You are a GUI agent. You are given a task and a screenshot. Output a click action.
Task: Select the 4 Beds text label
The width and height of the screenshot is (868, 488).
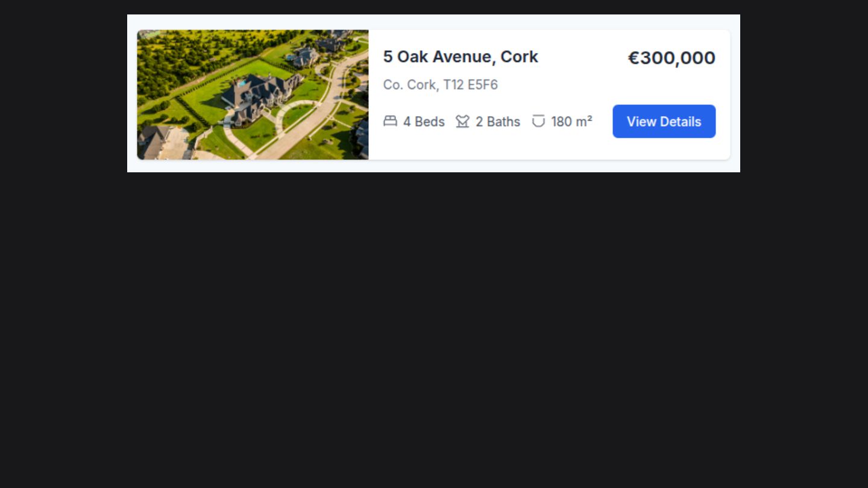[x=424, y=122]
